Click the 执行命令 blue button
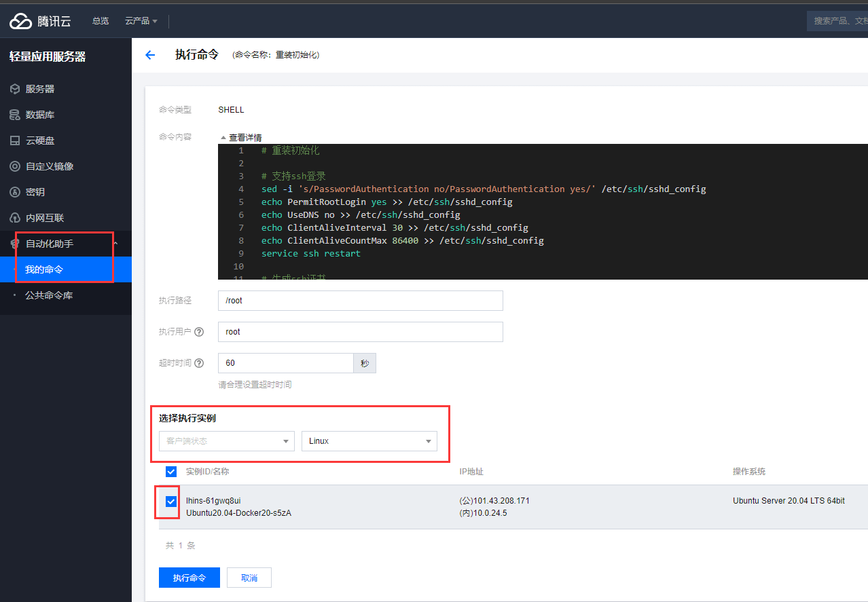The width and height of the screenshot is (868, 602). 189,578
